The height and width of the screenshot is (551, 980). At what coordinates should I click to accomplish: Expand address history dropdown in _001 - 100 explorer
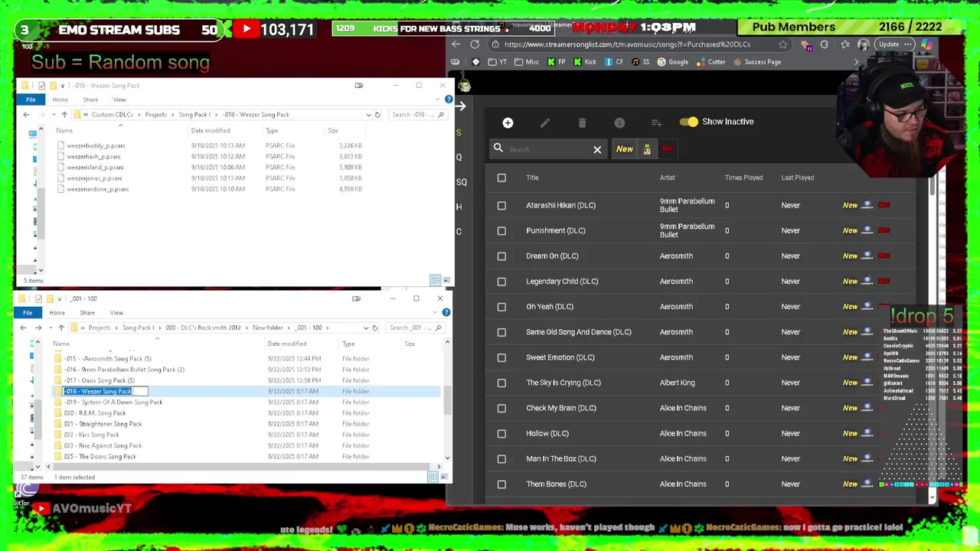tap(364, 328)
